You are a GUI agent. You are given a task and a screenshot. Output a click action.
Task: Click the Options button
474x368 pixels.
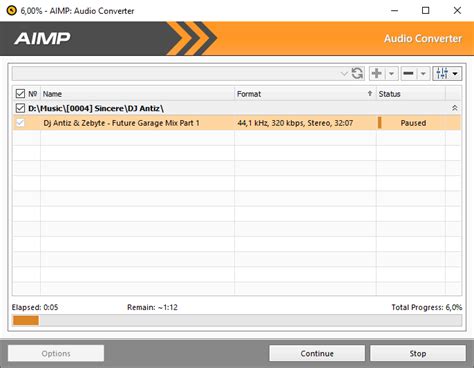click(56, 353)
